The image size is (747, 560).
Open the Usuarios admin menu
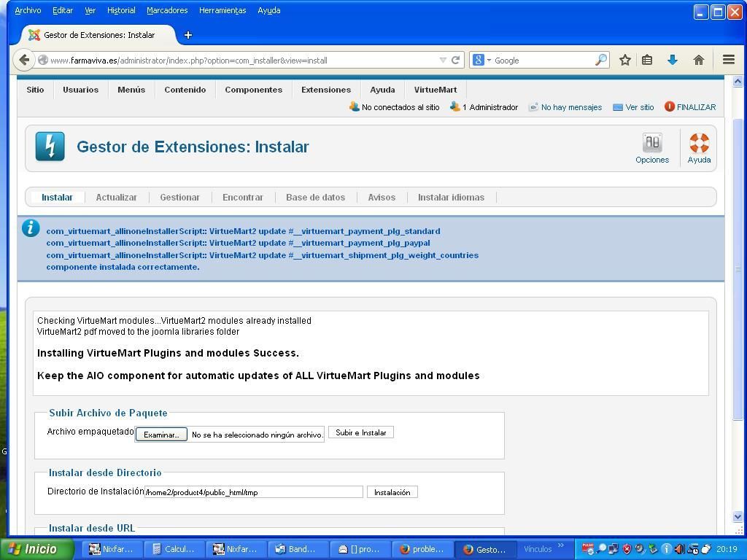[80, 90]
